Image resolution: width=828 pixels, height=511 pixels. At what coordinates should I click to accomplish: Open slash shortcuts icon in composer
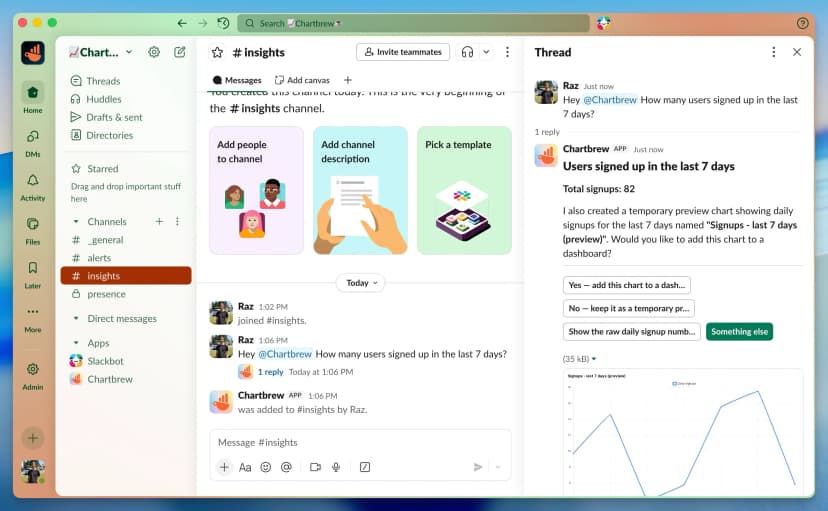365,467
